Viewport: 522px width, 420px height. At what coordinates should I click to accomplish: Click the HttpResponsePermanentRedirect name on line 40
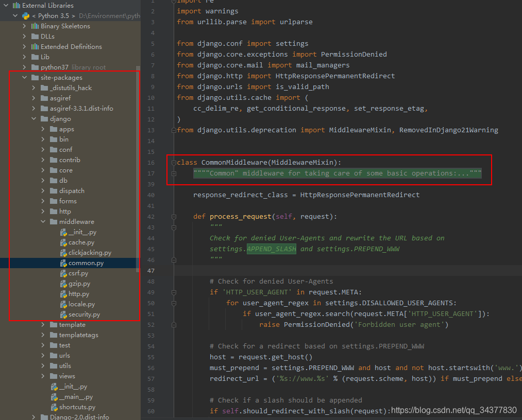[x=360, y=195]
